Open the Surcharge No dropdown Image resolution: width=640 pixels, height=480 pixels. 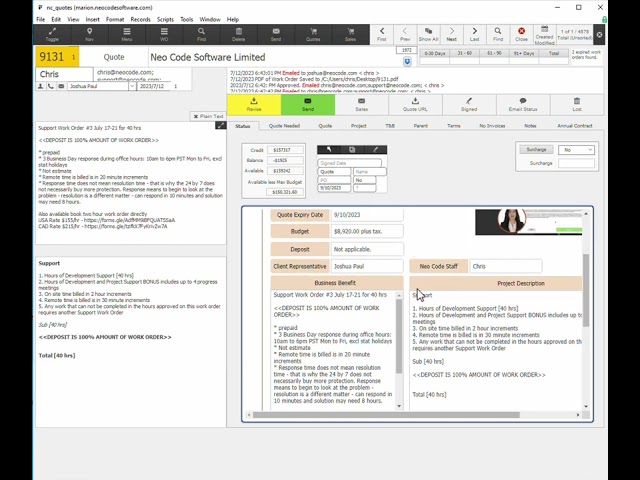pyautogui.click(x=576, y=150)
